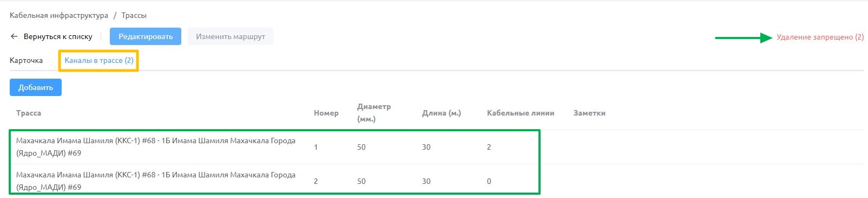Click the Трасса column header
Image resolution: width=868 pixels, height=198 pixels.
coord(29,113)
